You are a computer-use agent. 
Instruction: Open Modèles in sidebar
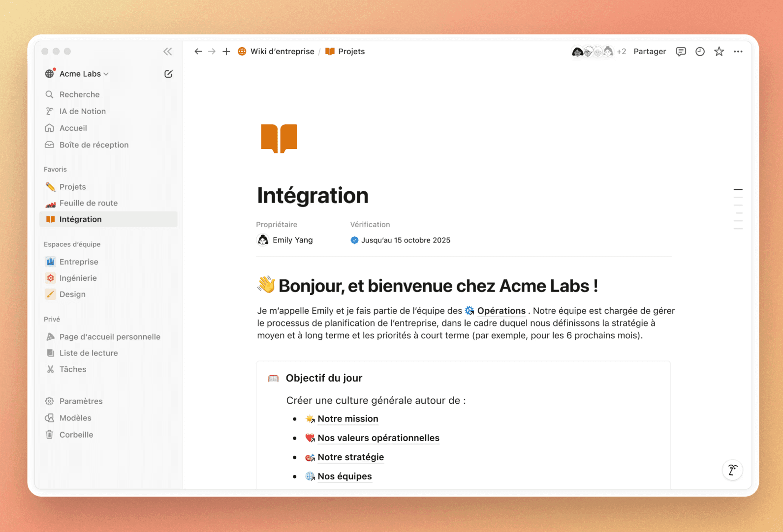108,418
